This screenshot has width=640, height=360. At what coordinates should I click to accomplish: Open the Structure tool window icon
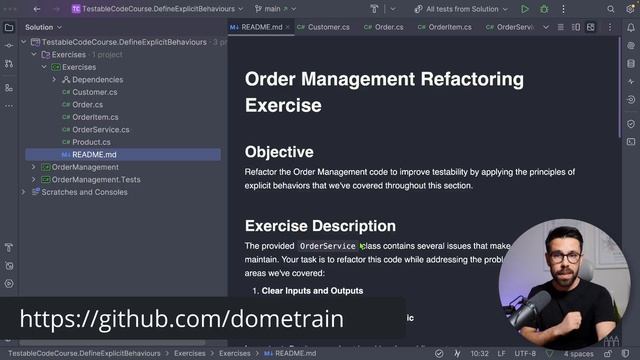9,88
